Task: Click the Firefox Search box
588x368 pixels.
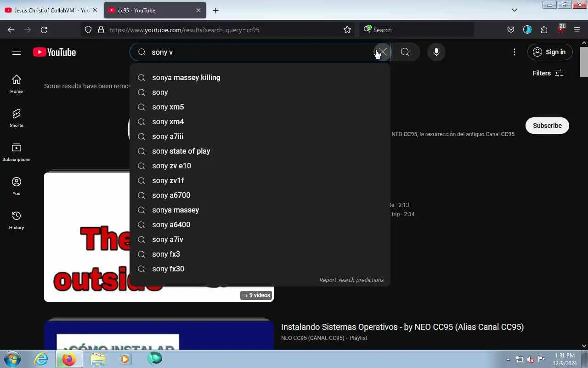Action: coord(416,30)
